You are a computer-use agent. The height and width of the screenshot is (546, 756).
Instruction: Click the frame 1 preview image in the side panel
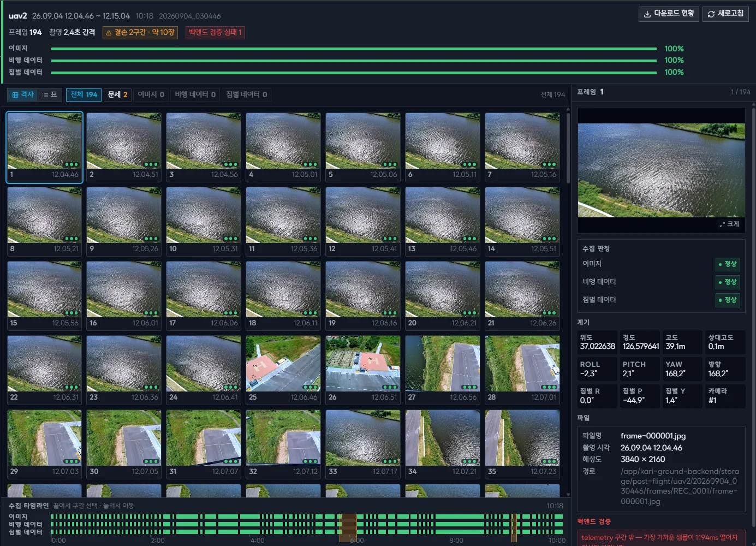tap(662, 170)
